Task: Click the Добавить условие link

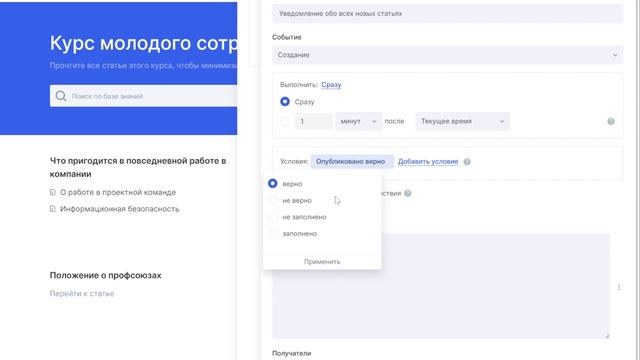Action: 428,162
